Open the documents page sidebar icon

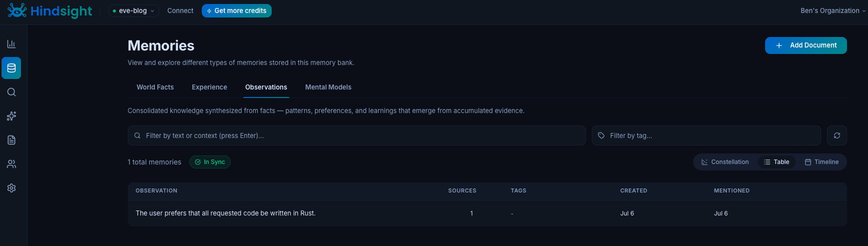[x=11, y=140]
